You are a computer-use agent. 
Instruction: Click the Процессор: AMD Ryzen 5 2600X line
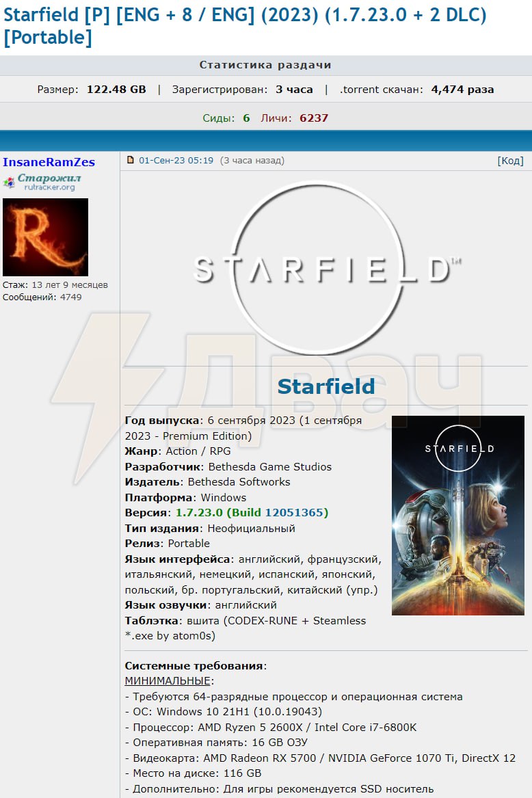click(271, 728)
